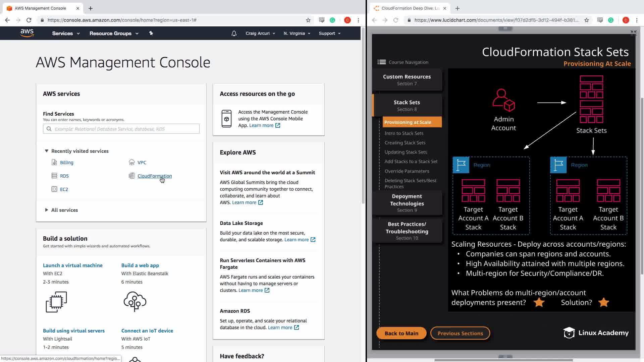Image resolution: width=644 pixels, height=362 pixels.
Task: Click the pin shortcut icon in navbar
Action: [151, 33]
